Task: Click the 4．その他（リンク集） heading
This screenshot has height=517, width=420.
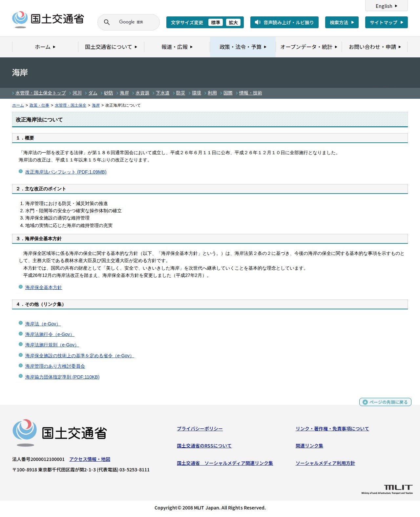Action: [210, 304]
